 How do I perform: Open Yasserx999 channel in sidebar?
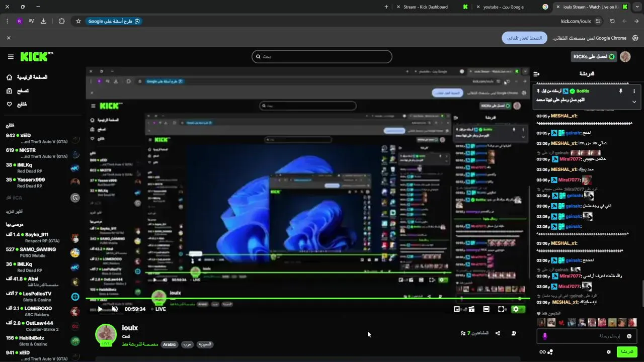coord(43,183)
